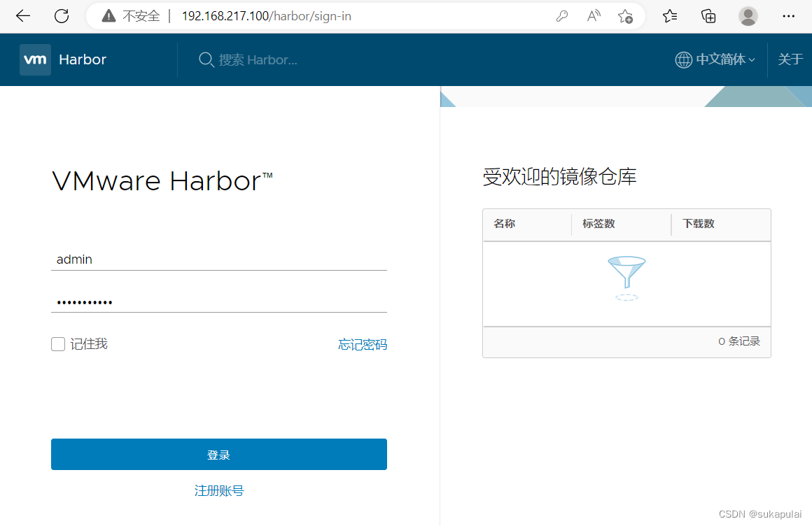Reload the page with refresh icon

62,16
